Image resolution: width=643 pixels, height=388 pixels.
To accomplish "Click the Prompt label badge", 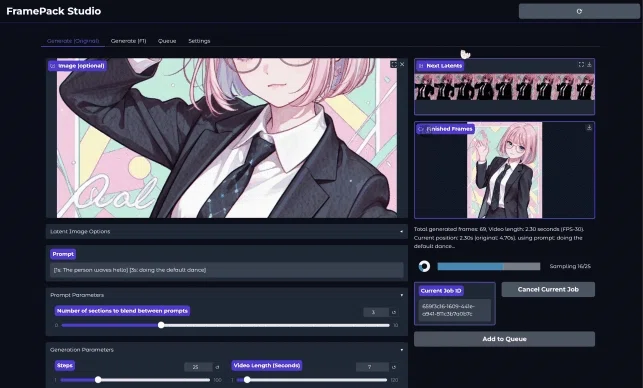I will click(63, 254).
